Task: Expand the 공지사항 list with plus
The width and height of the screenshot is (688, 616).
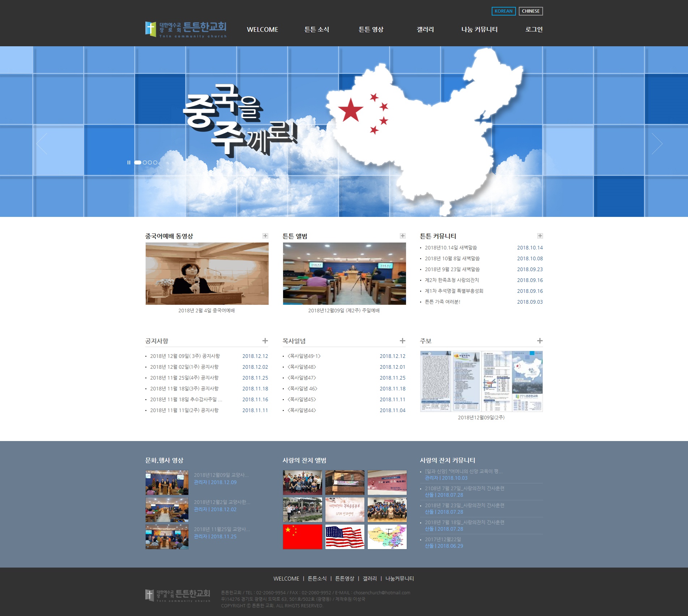Action: click(x=265, y=341)
